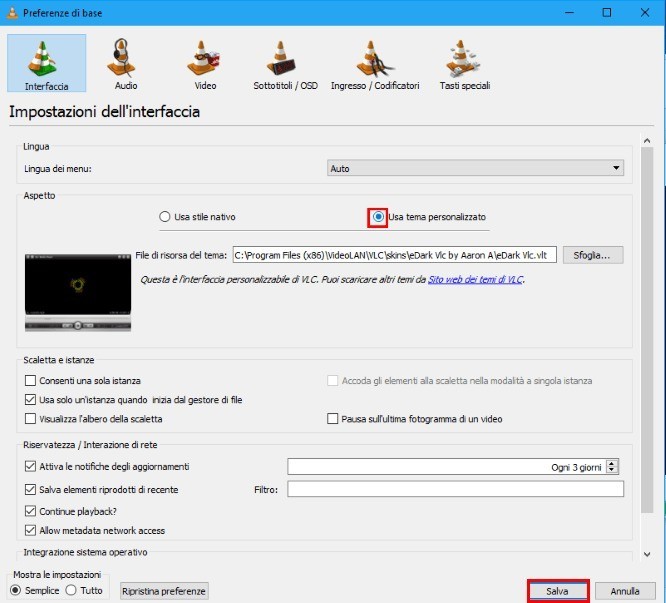Increase the update interval days stepper
The width and height of the screenshot is (666, 603).
coord(613,463)
